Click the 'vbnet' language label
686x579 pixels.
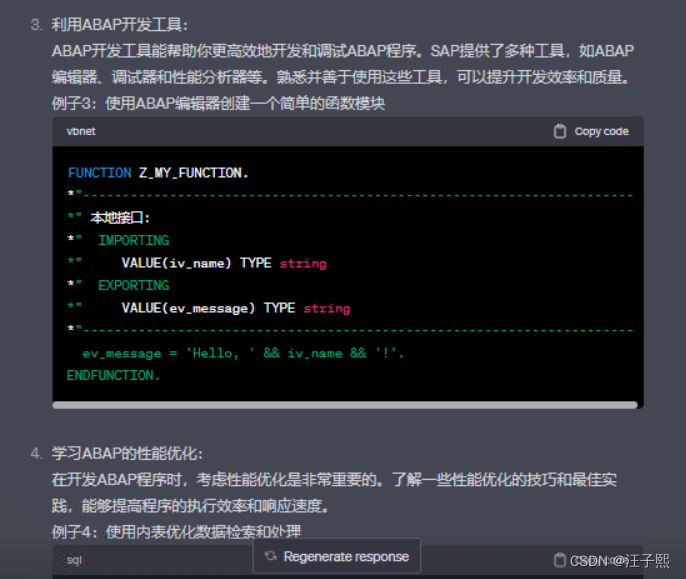coord(81,131)
